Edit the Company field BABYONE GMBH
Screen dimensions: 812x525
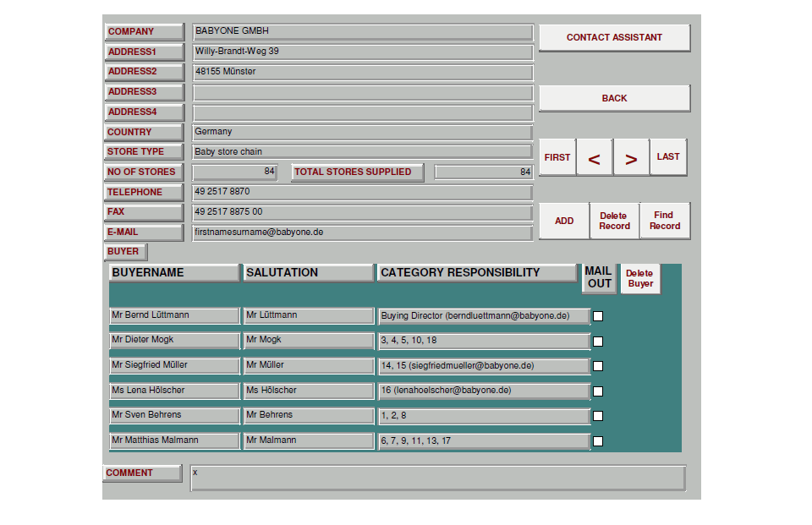coord(363,32)
